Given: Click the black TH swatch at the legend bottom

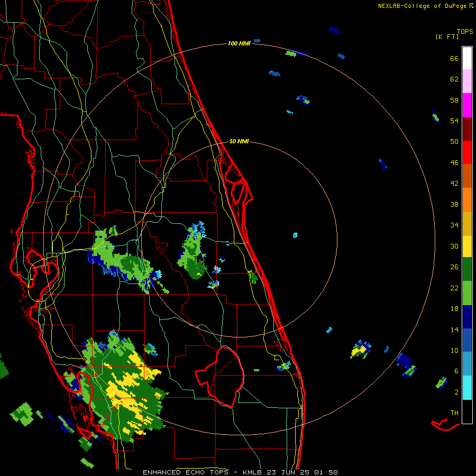Looking at the screenshot, I should click(x=467, y=411).
